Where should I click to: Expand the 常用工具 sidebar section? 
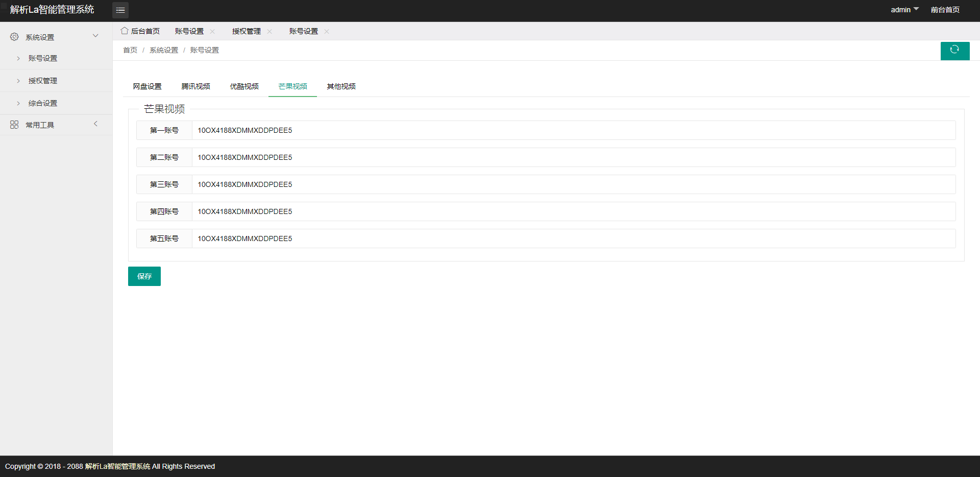click(95, 124)
